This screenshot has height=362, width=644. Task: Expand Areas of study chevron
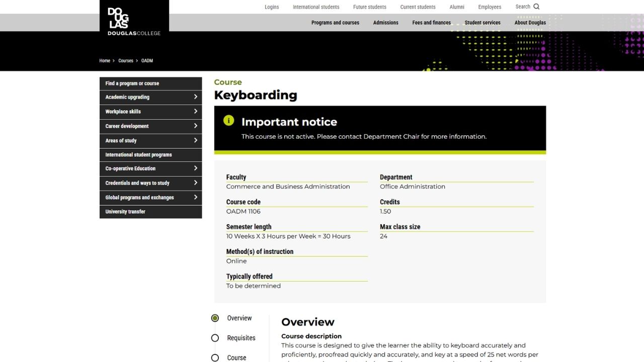coord(195,140)
